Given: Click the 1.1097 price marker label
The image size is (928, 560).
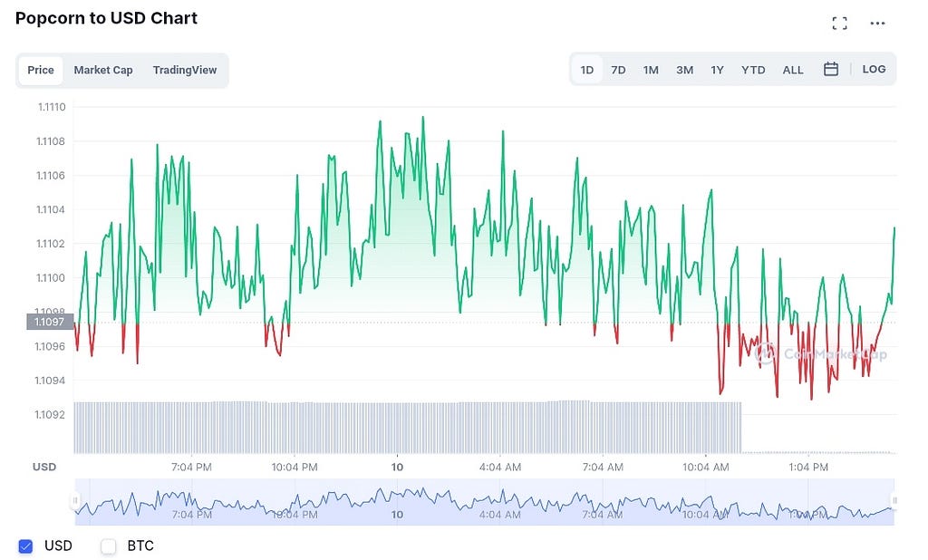Looking at the screenshot, I should 51,322.
